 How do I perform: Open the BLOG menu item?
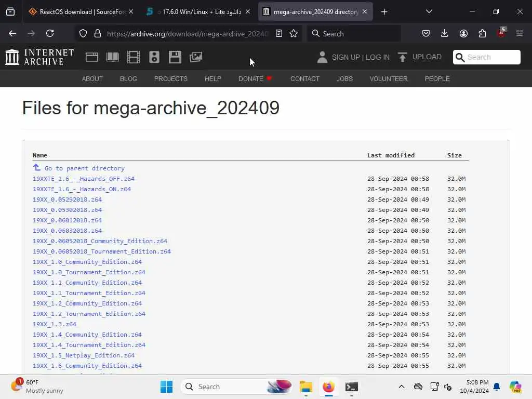(x=128, y=79)
